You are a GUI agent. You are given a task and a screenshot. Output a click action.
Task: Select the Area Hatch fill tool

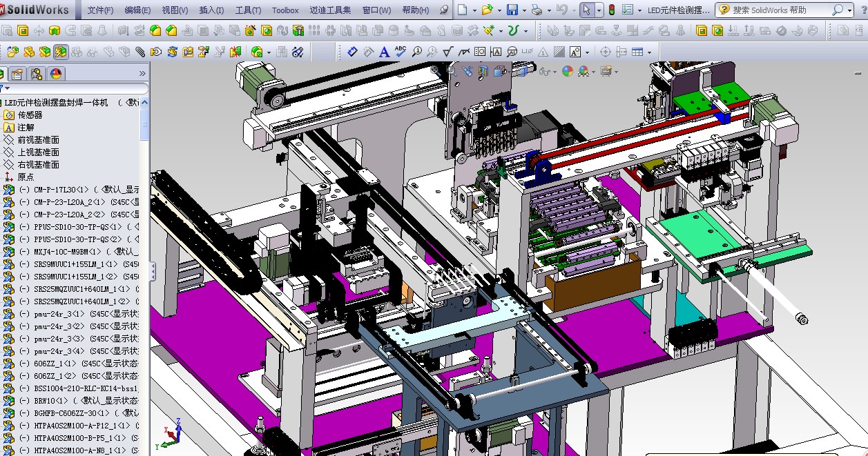click(558, 52)
